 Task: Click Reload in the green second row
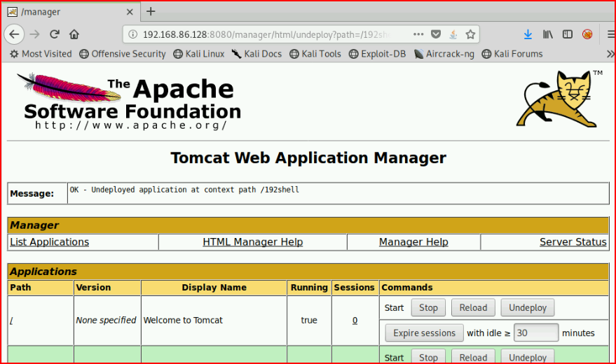473,357
